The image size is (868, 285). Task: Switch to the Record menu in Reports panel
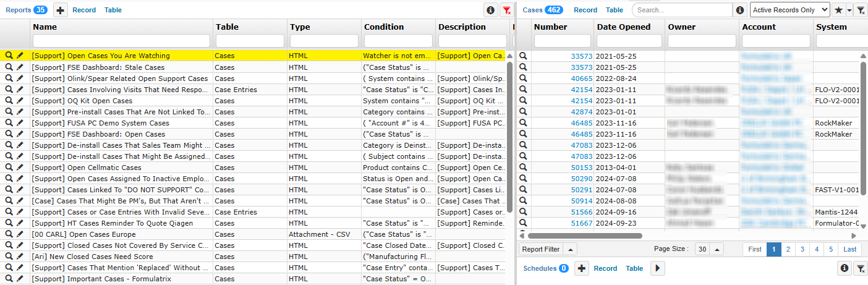[x=84, y=10]
